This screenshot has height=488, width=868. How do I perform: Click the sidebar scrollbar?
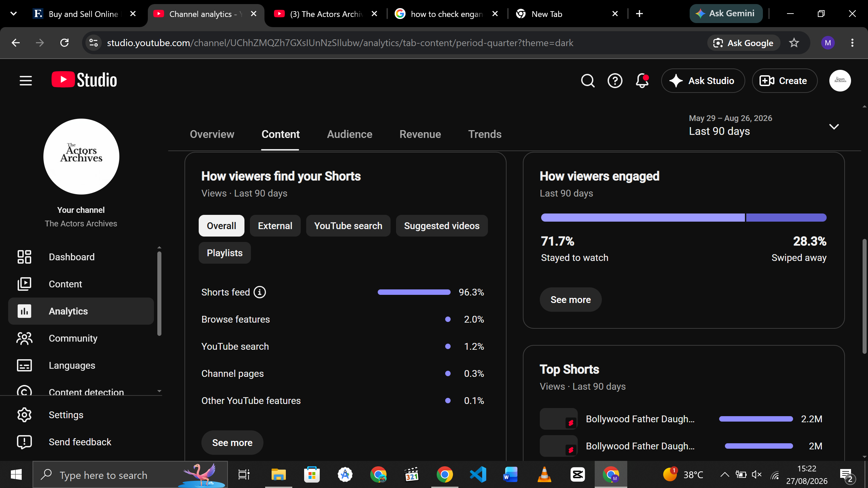[x=159, y=293]
